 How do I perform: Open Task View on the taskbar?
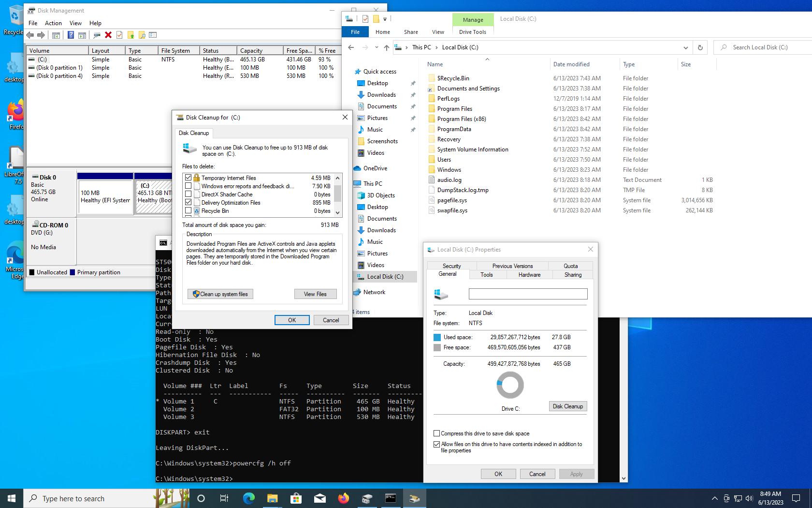pos(224,498)
